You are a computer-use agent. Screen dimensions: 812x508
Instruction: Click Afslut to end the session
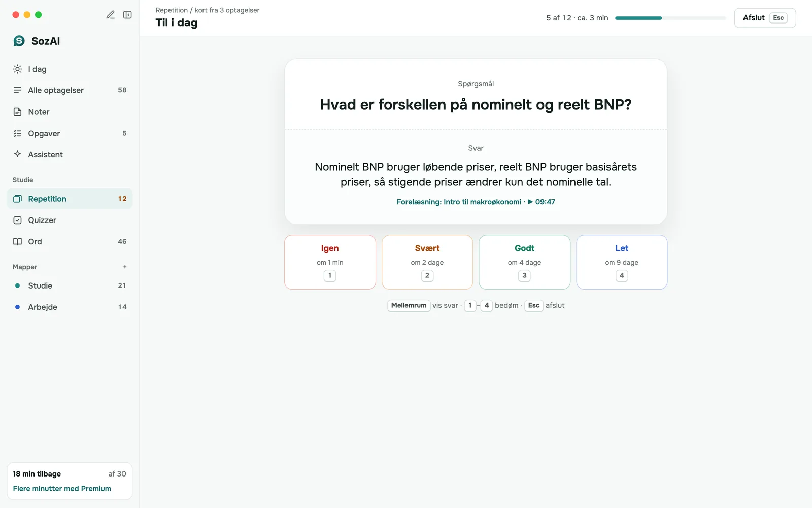click(765, 18)
